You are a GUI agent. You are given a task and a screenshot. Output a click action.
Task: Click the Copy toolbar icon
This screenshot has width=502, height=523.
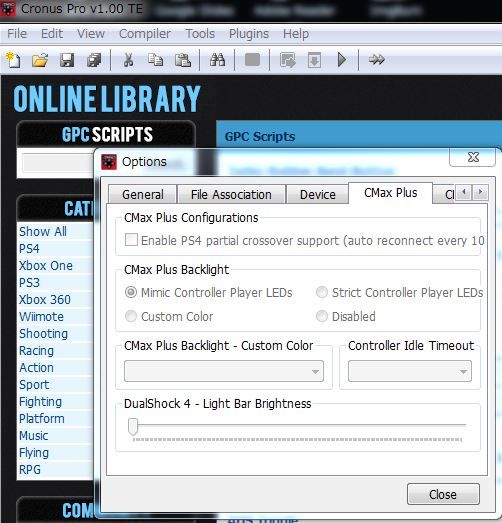155,60
